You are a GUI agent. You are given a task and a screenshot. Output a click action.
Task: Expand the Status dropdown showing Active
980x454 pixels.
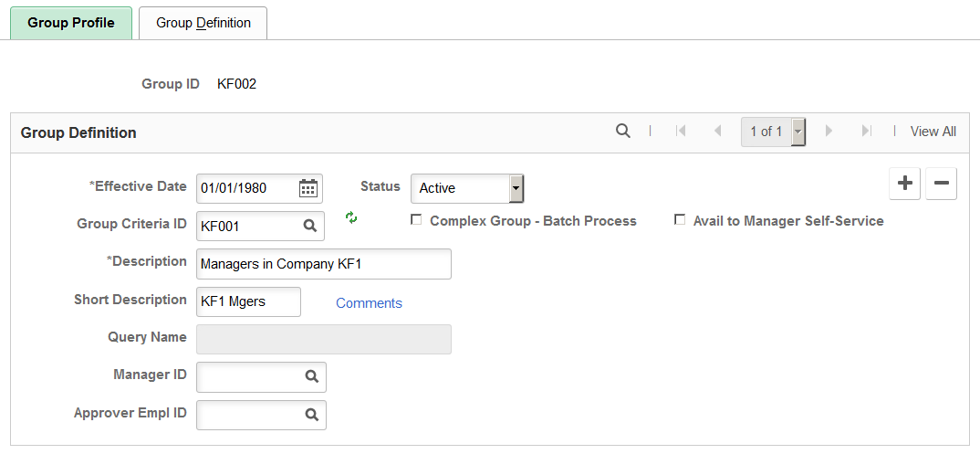click(467, 188)
